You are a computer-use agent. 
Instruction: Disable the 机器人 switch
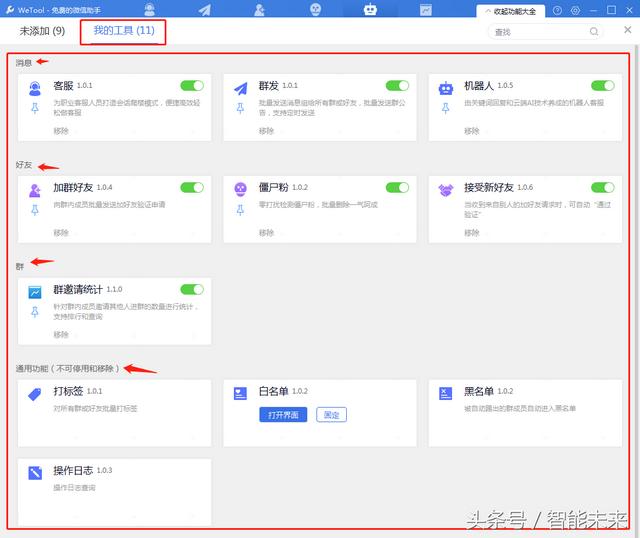point(603,85)
